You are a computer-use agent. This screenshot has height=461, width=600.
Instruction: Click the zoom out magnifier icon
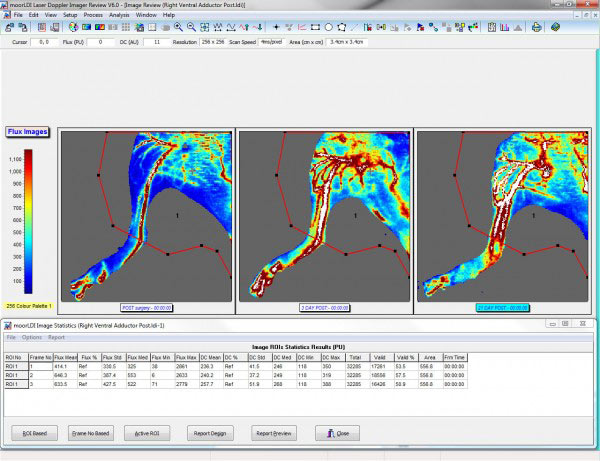click(192, 28)
